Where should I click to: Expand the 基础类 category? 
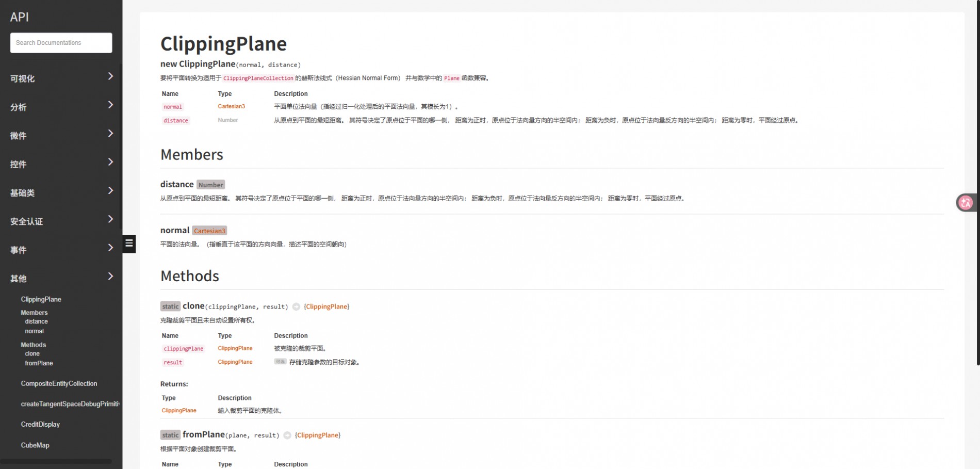[110, 191]
